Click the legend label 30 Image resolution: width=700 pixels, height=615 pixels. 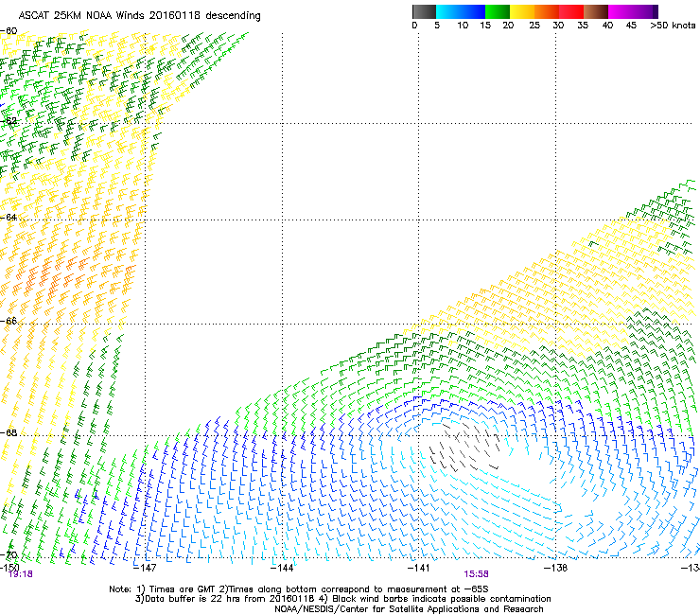[x=558, y=26]
